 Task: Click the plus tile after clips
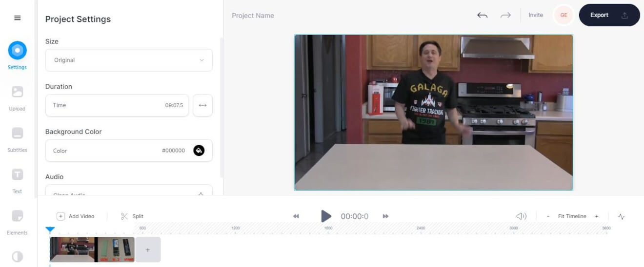pos(148,249)
